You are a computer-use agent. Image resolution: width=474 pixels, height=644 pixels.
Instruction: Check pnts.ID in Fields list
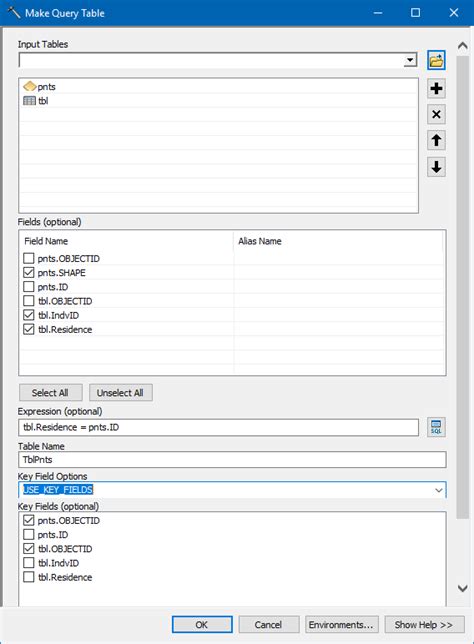(x=29, y=287)
